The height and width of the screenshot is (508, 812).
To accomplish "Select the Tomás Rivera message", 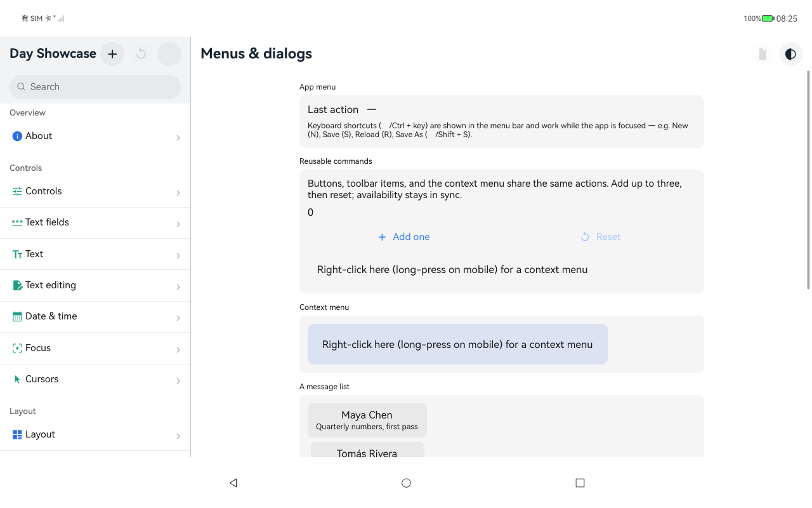I will [x=367, y=450].
